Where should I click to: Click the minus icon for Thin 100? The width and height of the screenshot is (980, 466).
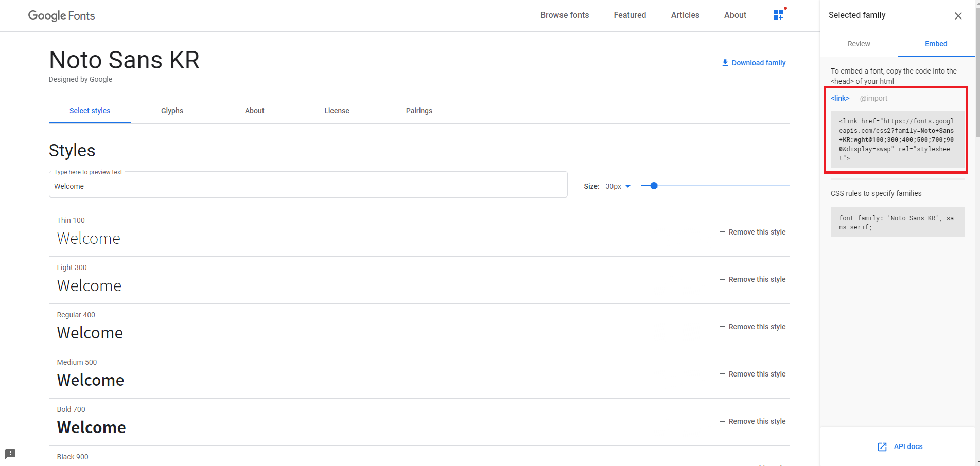coord(722,232)
